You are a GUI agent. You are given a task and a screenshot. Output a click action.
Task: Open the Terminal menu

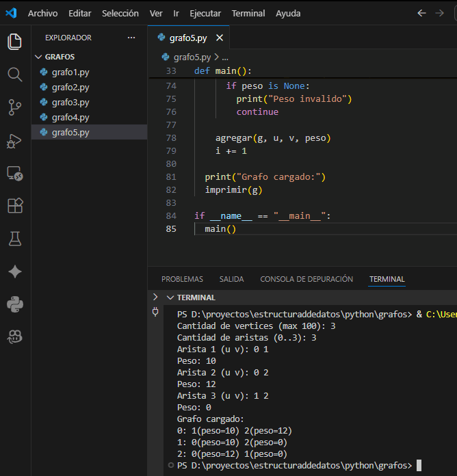click(248, 14)
